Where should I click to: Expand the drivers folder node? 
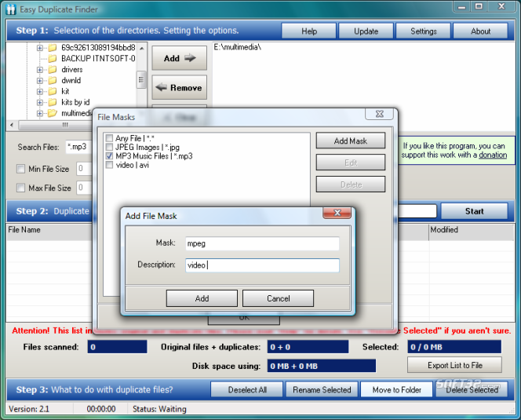(x=40, y=70)
